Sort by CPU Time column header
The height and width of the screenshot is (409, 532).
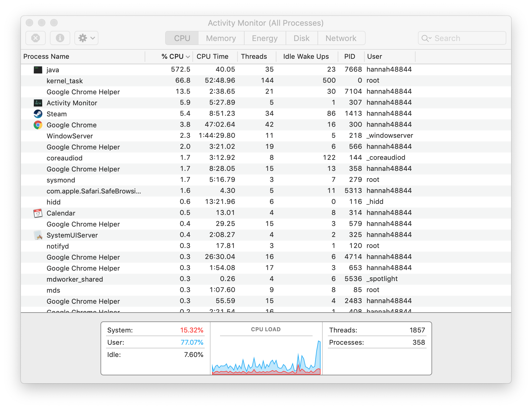pos(215,57)
